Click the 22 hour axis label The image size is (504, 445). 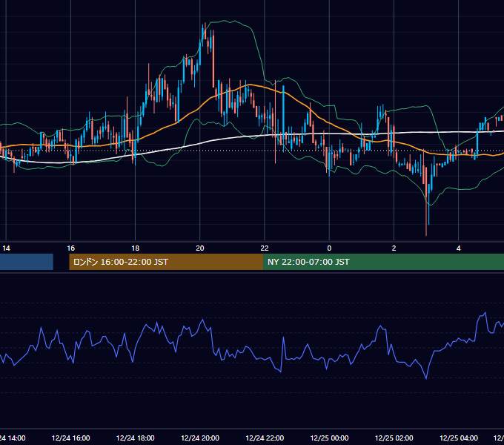coord(265,248)
